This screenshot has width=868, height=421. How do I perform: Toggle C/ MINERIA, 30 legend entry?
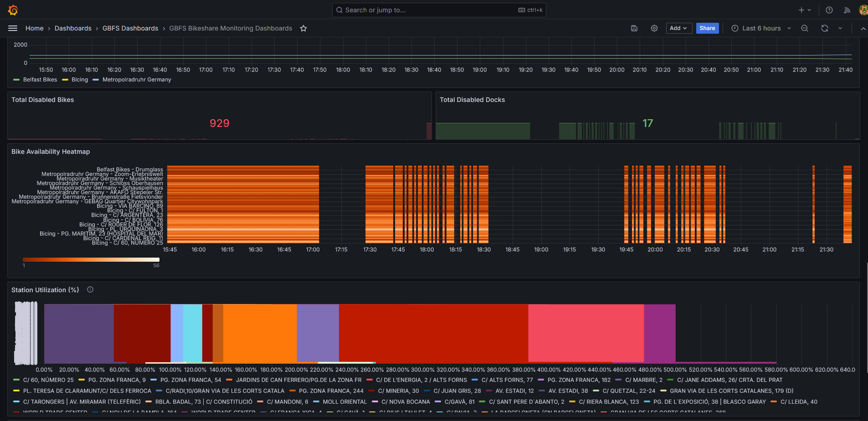[x=398, y=391]
